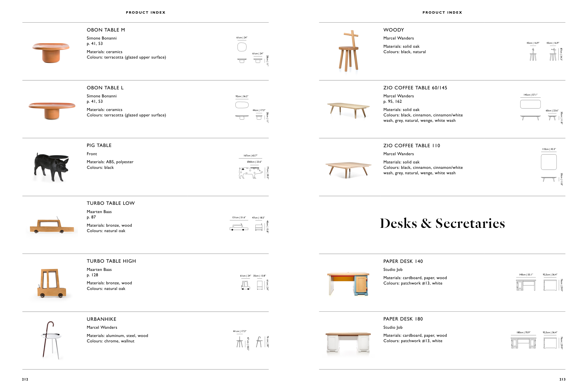The image size is (588, 392).
Task: Click Turbo Table High front-view line drawing
Action: [x=245, y=285]
